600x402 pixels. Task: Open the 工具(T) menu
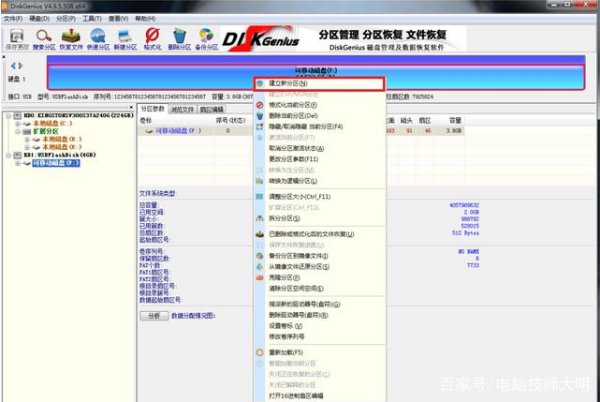coord(92,18)
